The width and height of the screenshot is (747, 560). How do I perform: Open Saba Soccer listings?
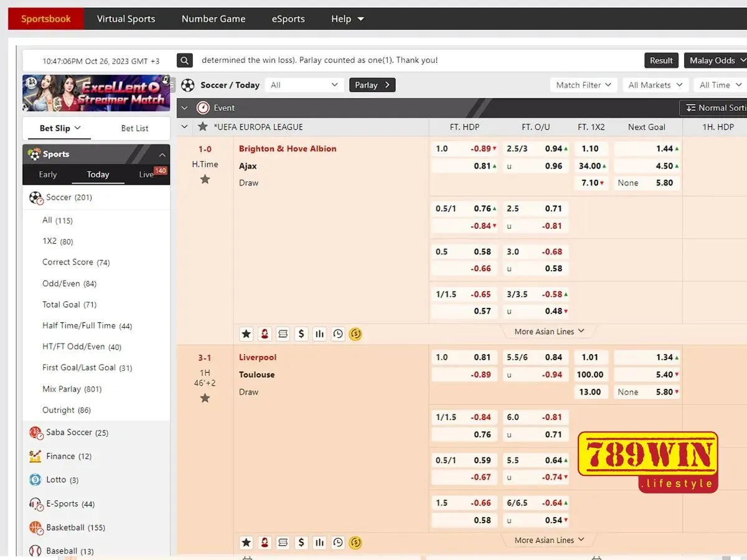tap(68, 432)
